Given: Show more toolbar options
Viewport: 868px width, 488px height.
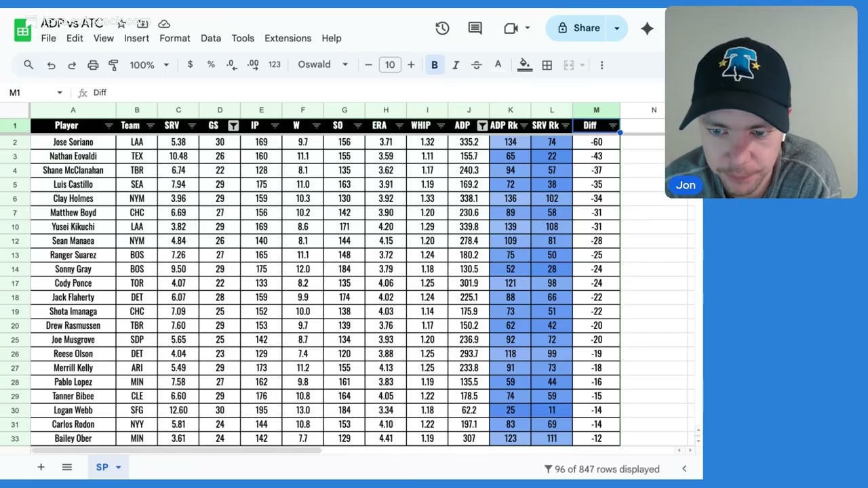Looking at the screenshot, I should pos(601,65).
